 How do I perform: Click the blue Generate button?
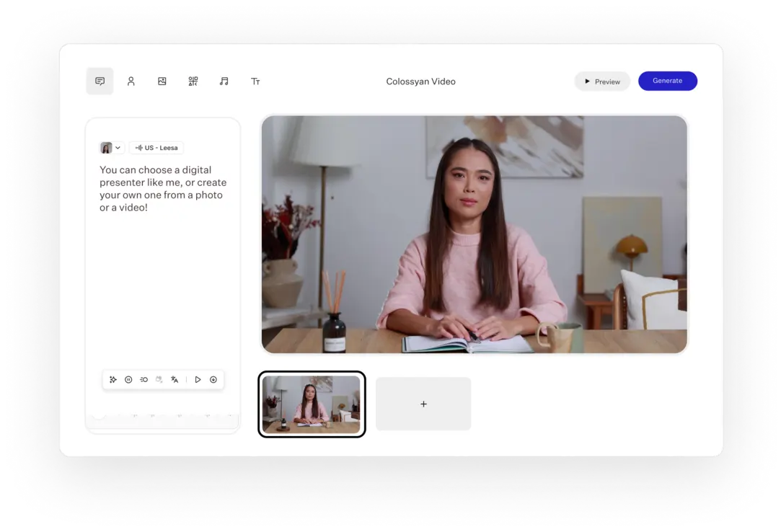[x=667, y=81]
